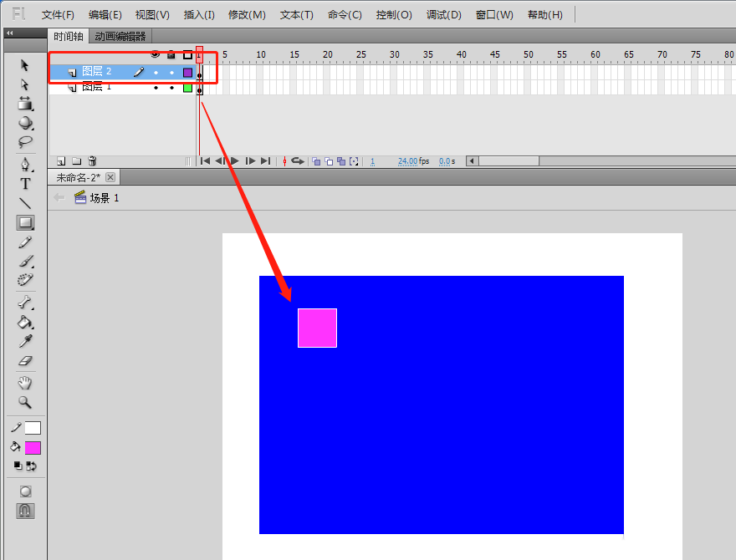Select the Rectangle tool
This screenshot has height=560, width=736.
click(25, 222)
